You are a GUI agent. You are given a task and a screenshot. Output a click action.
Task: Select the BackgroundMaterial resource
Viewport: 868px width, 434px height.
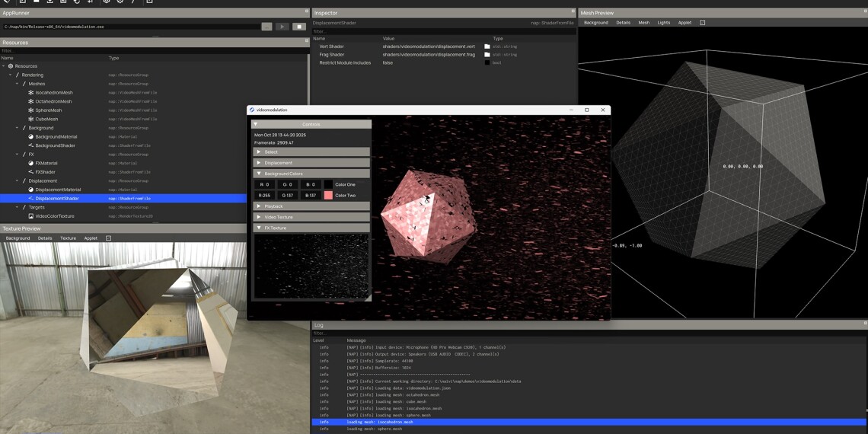(56, 136)
